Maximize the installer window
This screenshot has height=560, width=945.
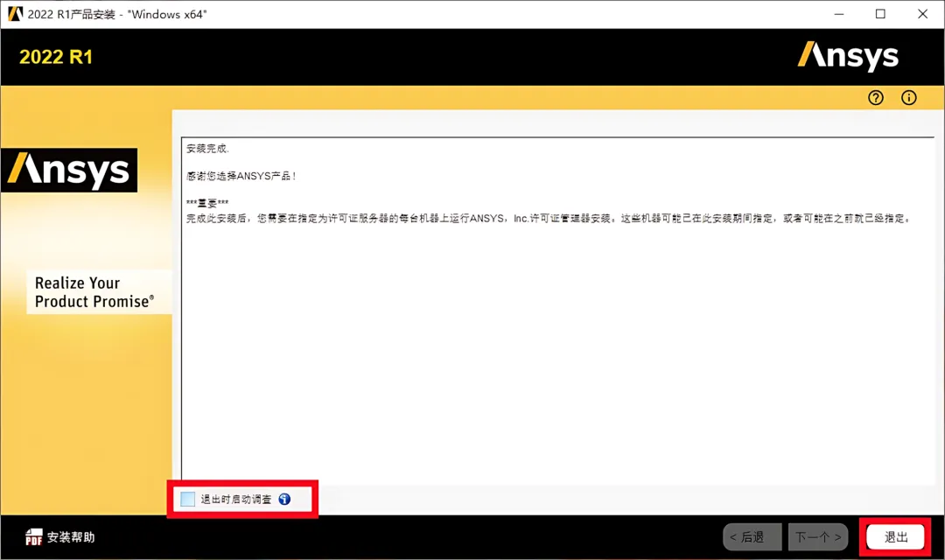(880, 14)
